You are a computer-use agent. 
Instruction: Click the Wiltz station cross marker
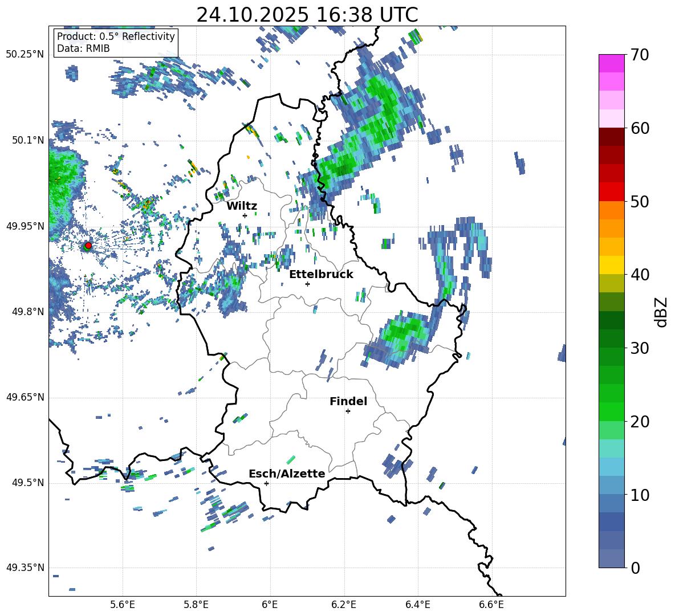click(x=245, y=215)
